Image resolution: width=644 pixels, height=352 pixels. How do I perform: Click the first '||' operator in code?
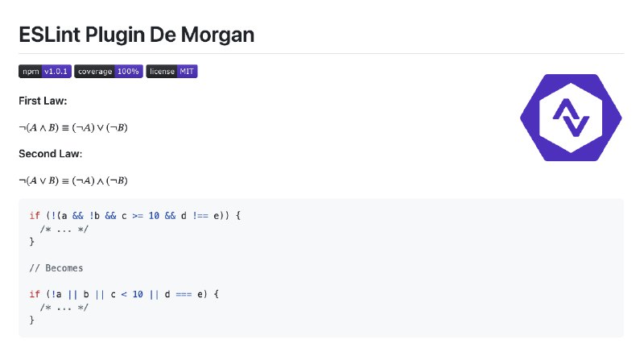tap(72, 294)
